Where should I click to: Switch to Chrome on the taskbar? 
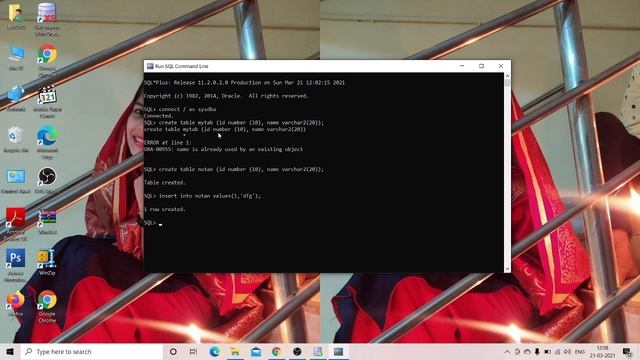point(276,351)
